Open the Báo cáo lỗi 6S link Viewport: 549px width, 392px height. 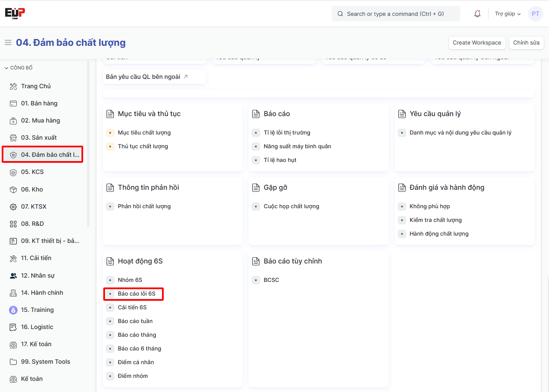pos(136,294)
